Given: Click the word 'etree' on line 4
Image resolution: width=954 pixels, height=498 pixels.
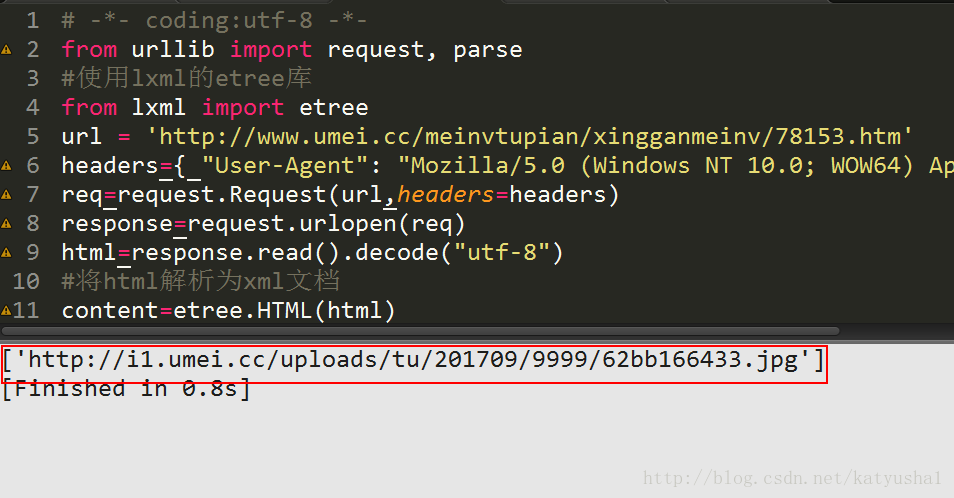Looking at the screenshot, I should (x=334, y=108).
